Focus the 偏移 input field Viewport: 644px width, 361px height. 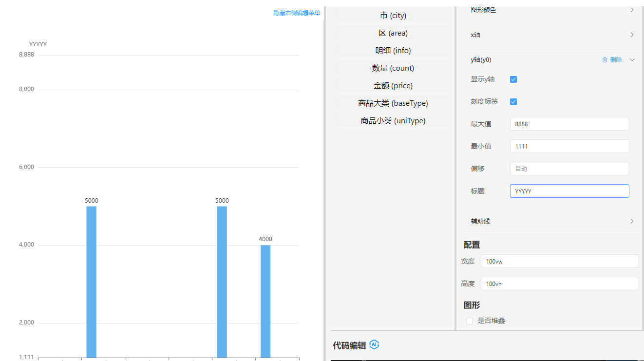point(569,169)
